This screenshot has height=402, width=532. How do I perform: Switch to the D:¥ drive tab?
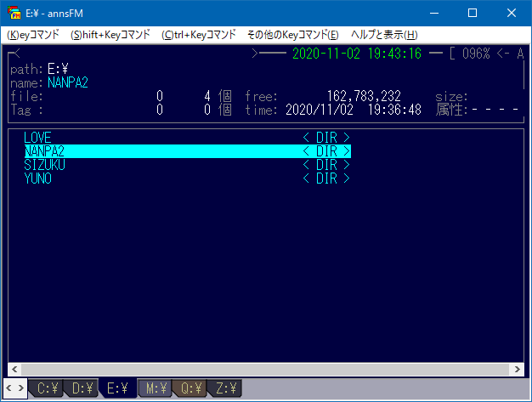(x=82, y=388)
